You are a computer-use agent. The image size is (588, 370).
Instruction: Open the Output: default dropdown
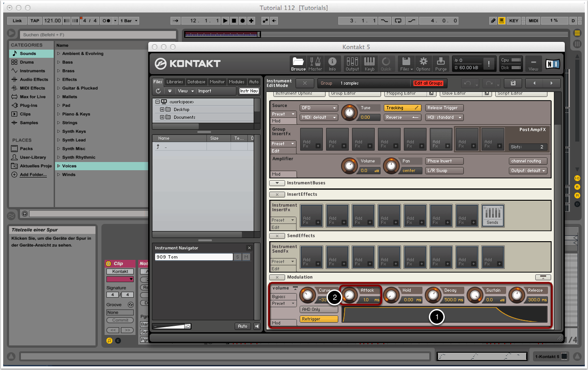tap(528, 171)
